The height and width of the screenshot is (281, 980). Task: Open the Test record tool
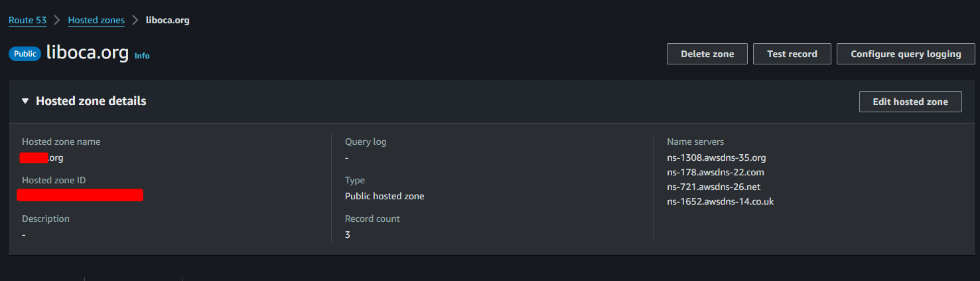tap(792, 54)
